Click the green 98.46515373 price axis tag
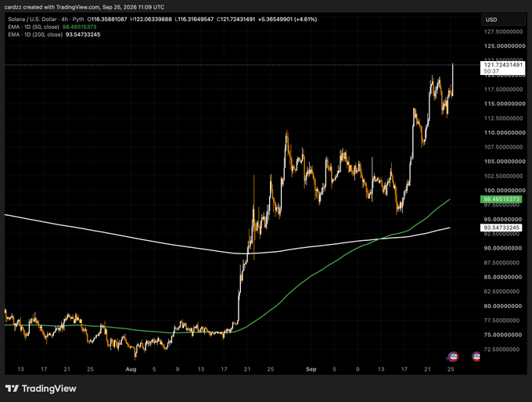 (501, 199)
